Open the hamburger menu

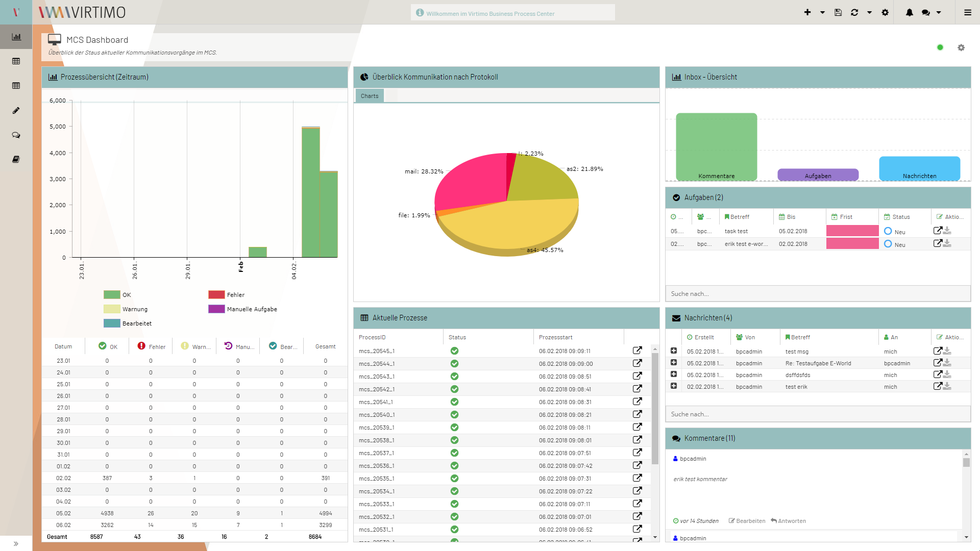coord(968,12)
